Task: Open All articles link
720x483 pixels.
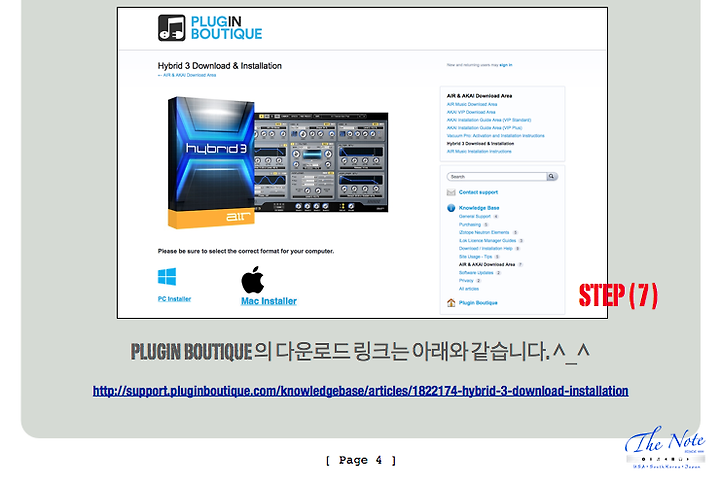Action: coord(469,289)
